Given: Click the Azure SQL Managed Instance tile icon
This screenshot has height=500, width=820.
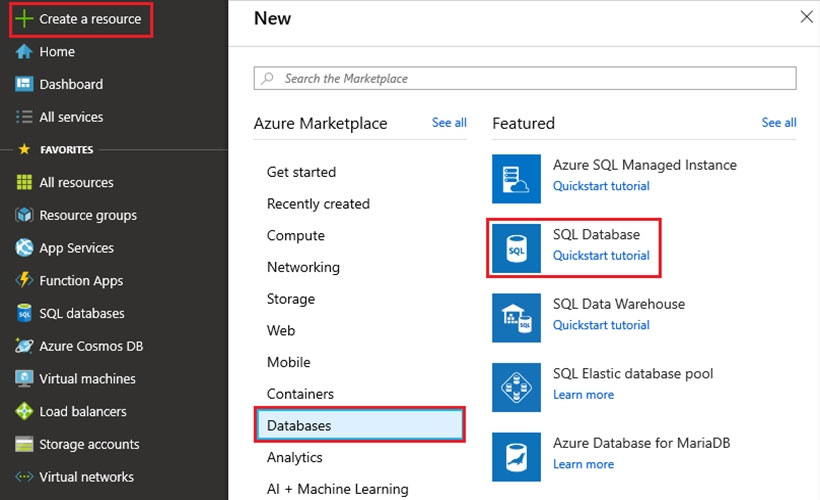Looking at the screenshot, I should point(516,178).
